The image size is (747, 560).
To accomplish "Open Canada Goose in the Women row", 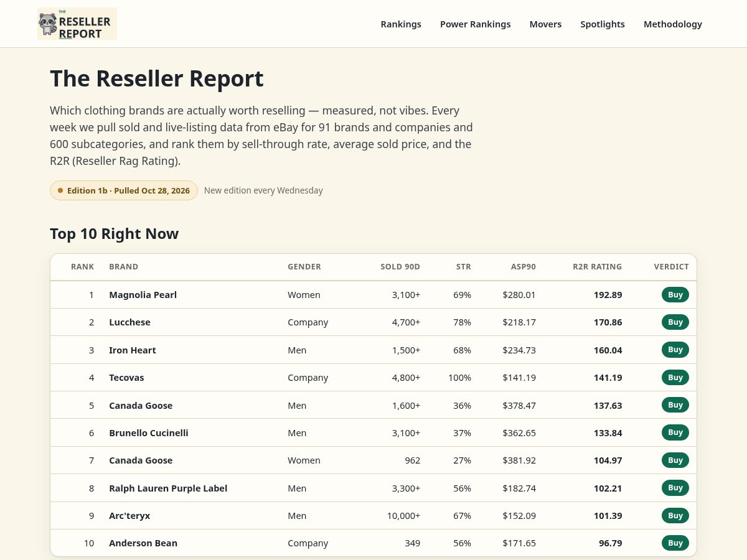I will (141, 460).
